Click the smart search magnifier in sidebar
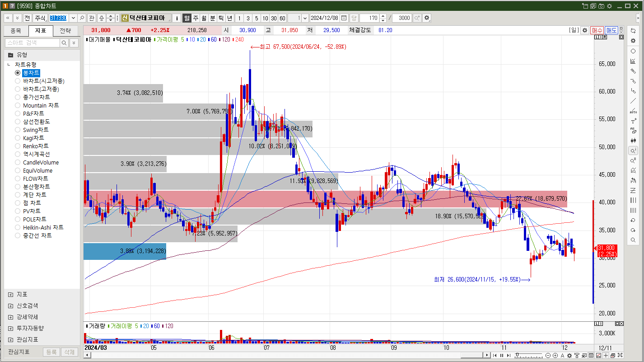Screen dimensions: 644x362 [x=64, y=42]
